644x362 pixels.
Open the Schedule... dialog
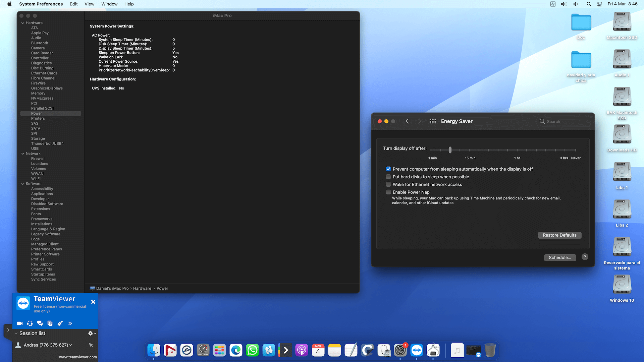(x=560, y=257)
